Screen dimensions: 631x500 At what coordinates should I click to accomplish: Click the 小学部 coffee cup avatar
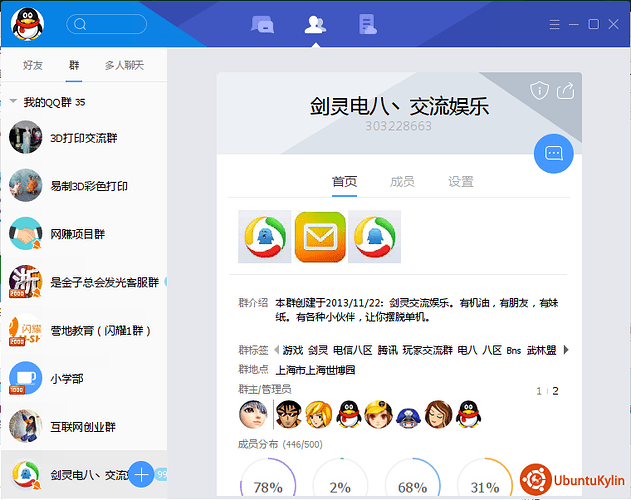coord(25,378)
